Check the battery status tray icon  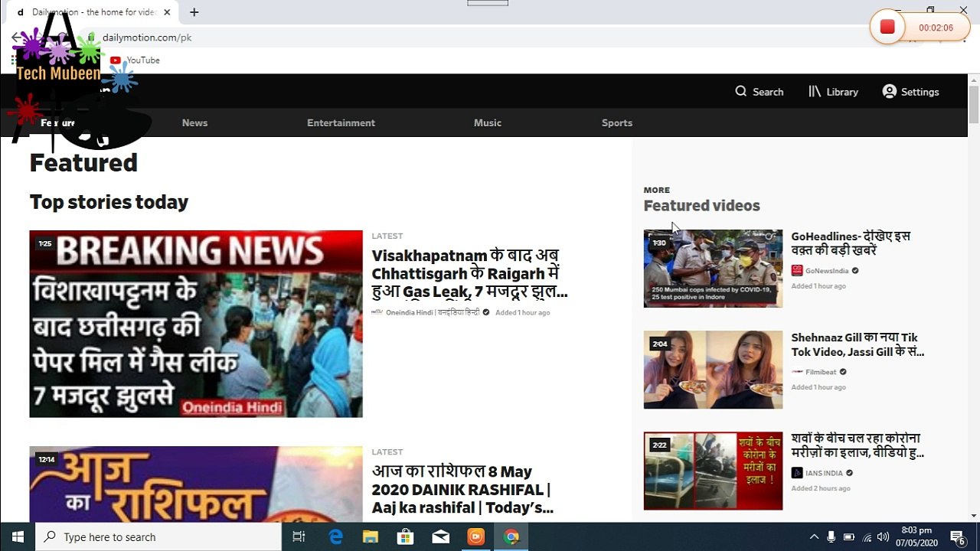(x=849, y=536)
